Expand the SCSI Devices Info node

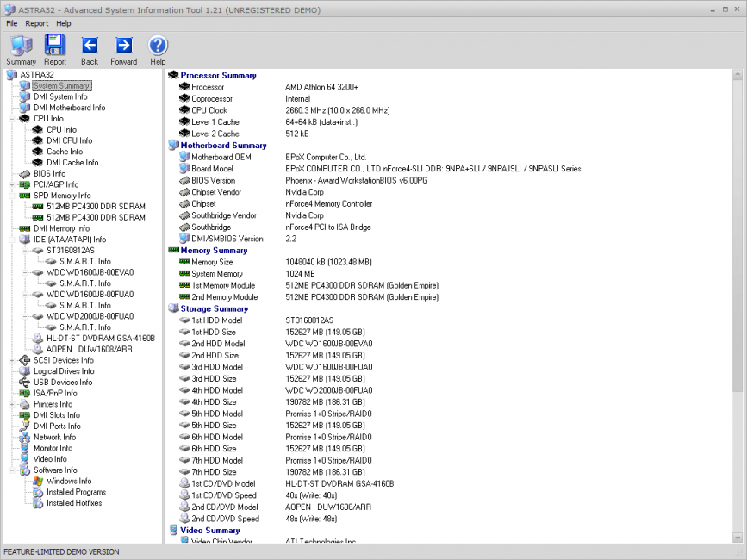pyautogui.click(x=12, y=360)
